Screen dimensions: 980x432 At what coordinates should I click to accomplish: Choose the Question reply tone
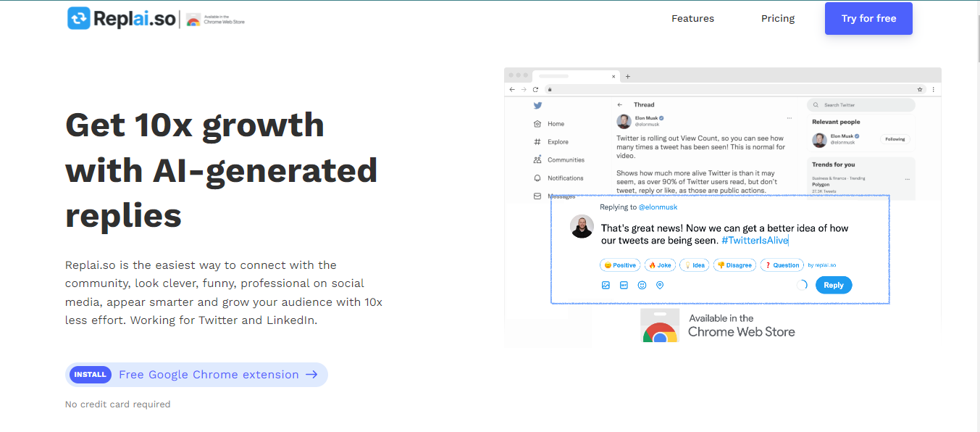(782, 265)
